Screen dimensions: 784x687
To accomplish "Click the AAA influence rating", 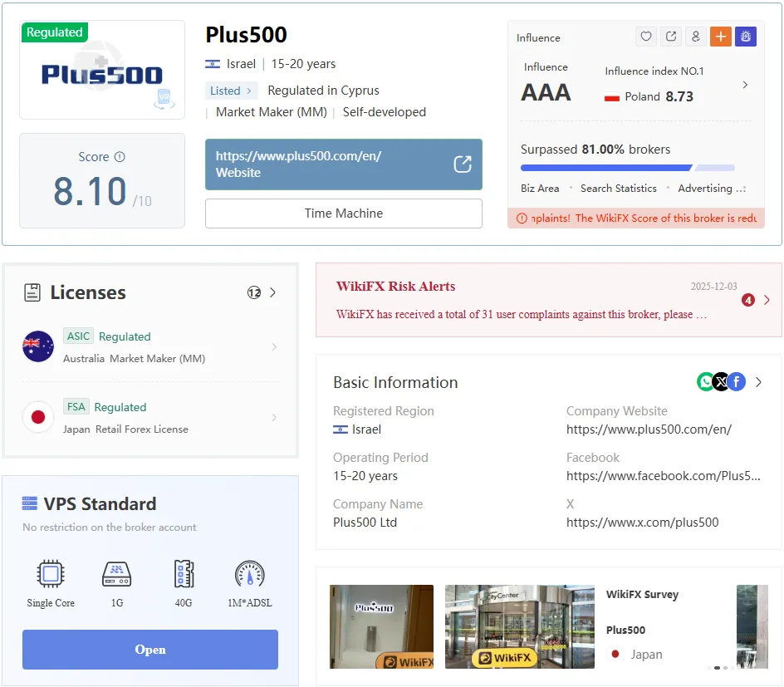I will pyautogui.click(x=546, y=92).
